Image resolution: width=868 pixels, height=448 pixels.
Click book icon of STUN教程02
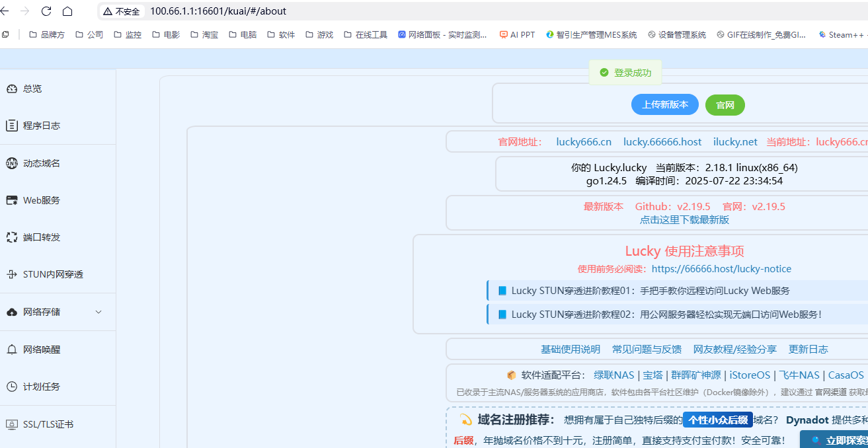point(502,315)
